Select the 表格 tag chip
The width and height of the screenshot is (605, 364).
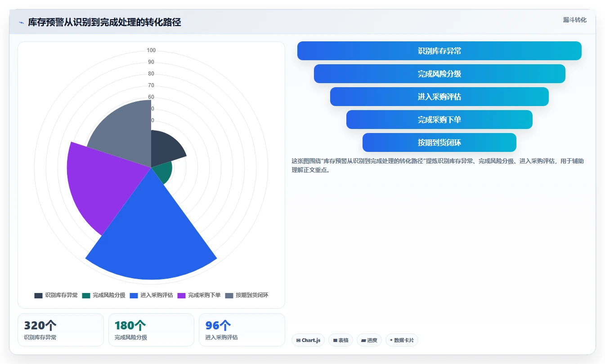coord(341,340)
